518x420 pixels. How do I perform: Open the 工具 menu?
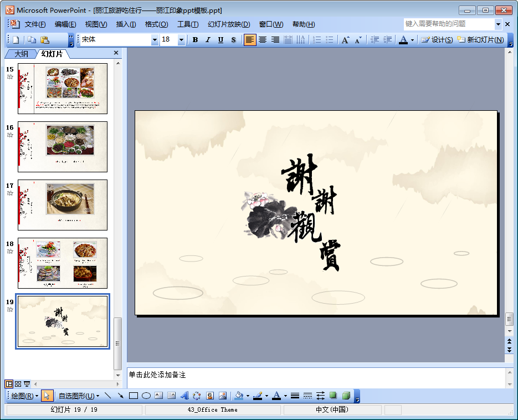coord(188,24)
